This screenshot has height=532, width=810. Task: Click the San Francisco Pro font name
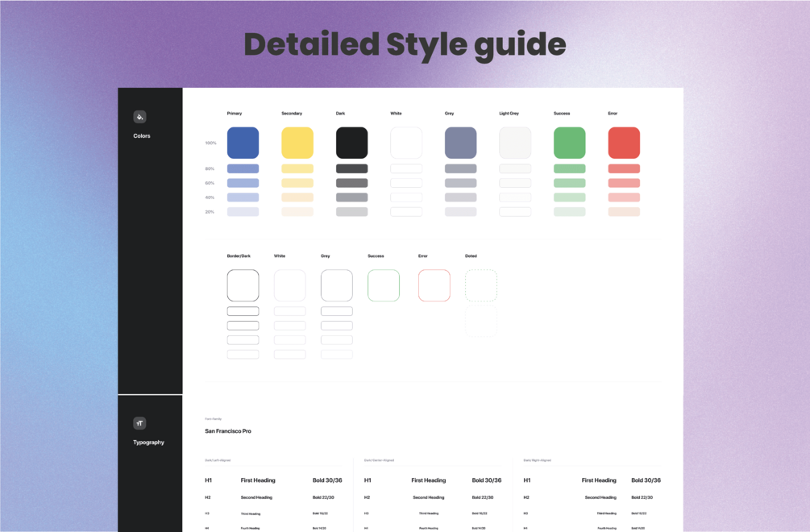[x=228, y=430]
